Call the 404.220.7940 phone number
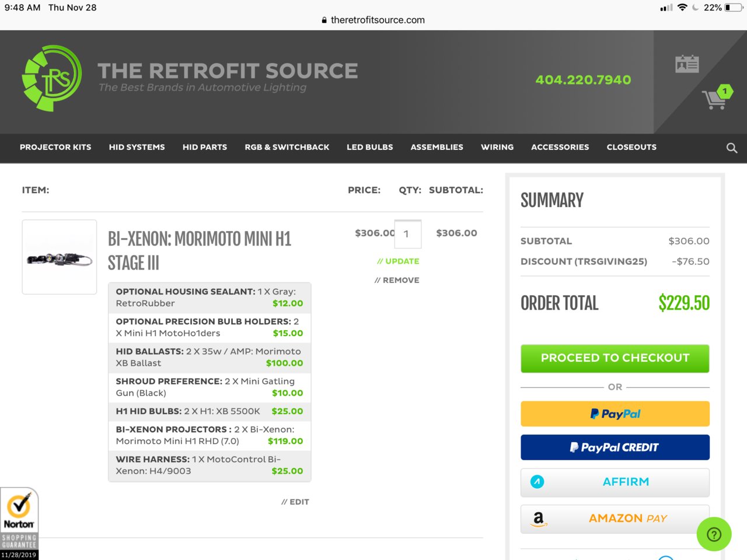 click(x=583, y=80)
